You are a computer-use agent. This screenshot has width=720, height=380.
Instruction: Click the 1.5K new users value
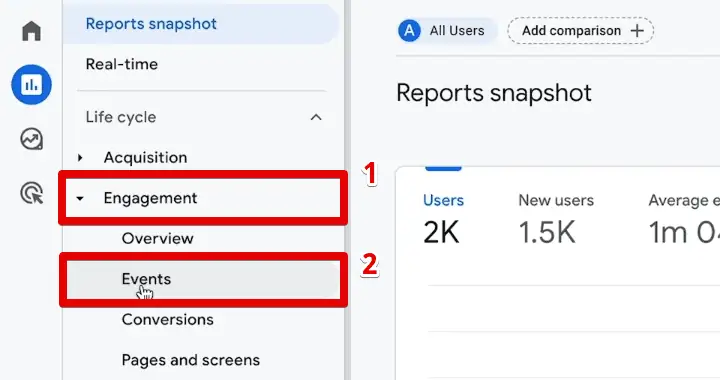tap(547, 232)
